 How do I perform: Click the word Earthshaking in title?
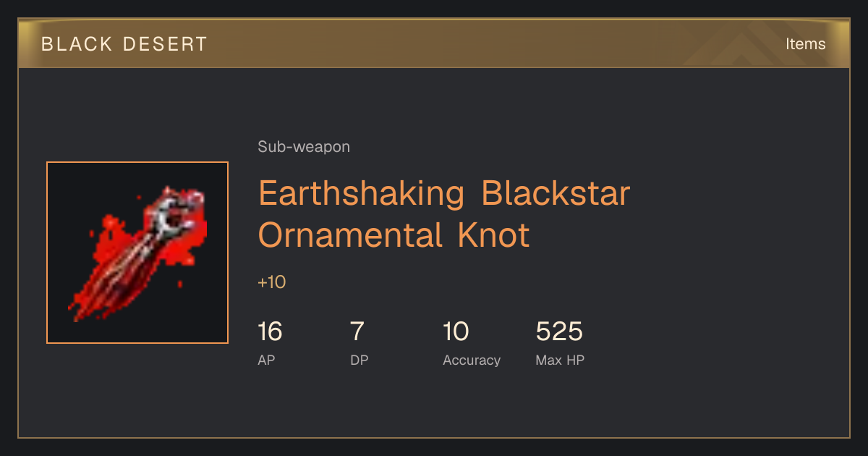(361, 195)
